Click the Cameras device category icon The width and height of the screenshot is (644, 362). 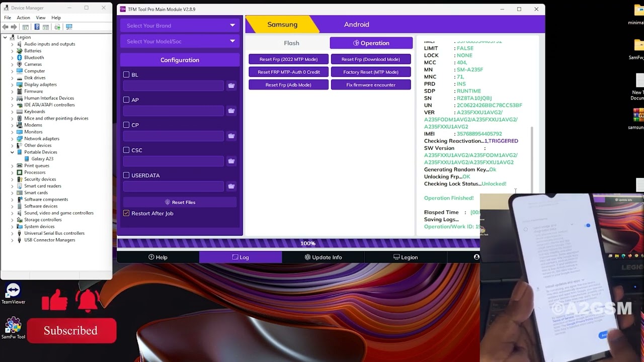(x=20, y=64)
